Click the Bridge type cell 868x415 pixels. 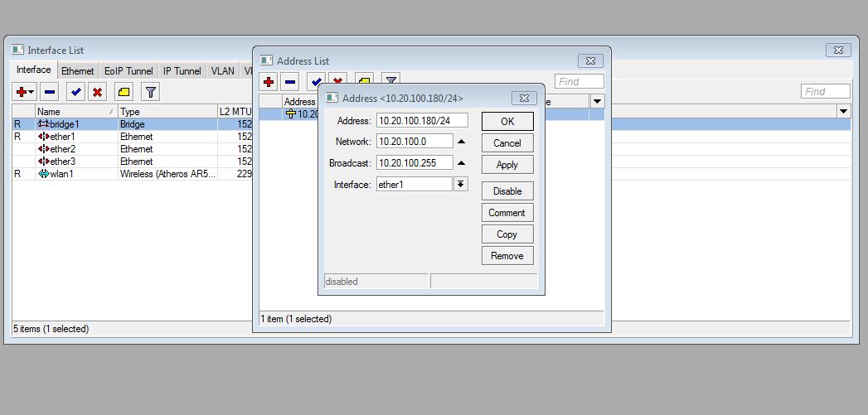click(167, 124)
